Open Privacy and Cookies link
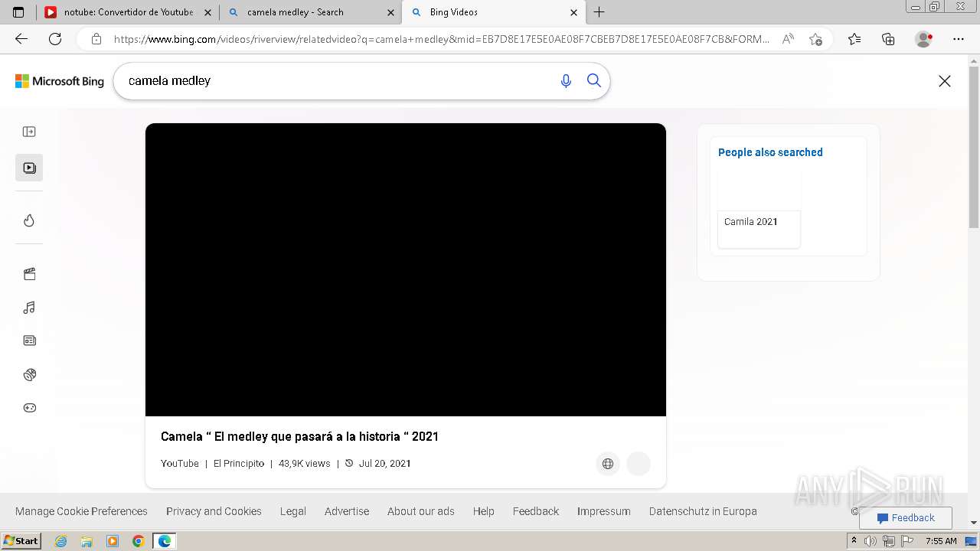 point(214,511)
